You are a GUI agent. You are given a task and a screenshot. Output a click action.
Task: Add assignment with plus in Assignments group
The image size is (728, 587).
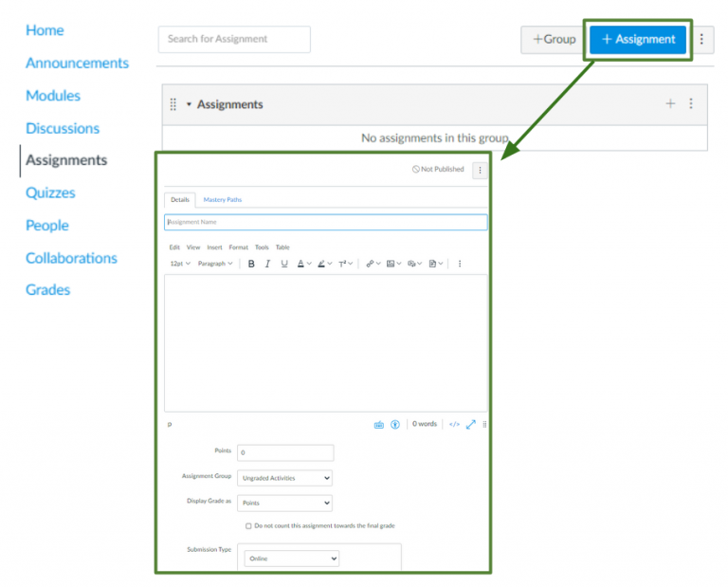pyautogui.click(x=670, y=103)
